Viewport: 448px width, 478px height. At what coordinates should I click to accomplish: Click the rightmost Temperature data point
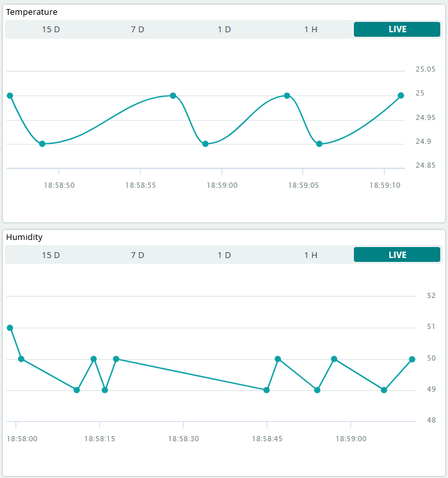[401, 95]
